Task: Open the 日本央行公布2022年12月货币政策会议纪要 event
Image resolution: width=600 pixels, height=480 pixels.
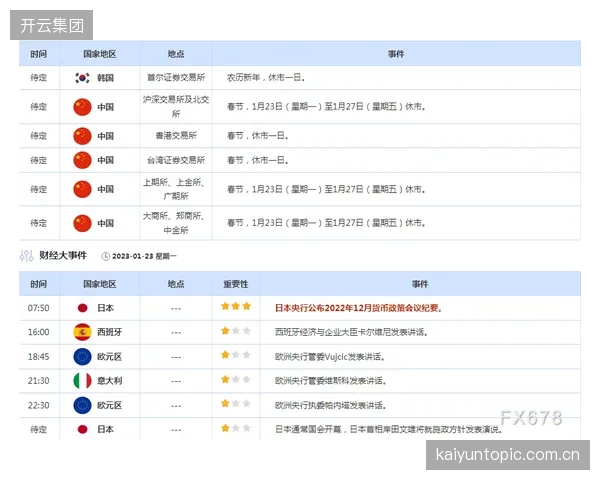Action: pos(359,308)
